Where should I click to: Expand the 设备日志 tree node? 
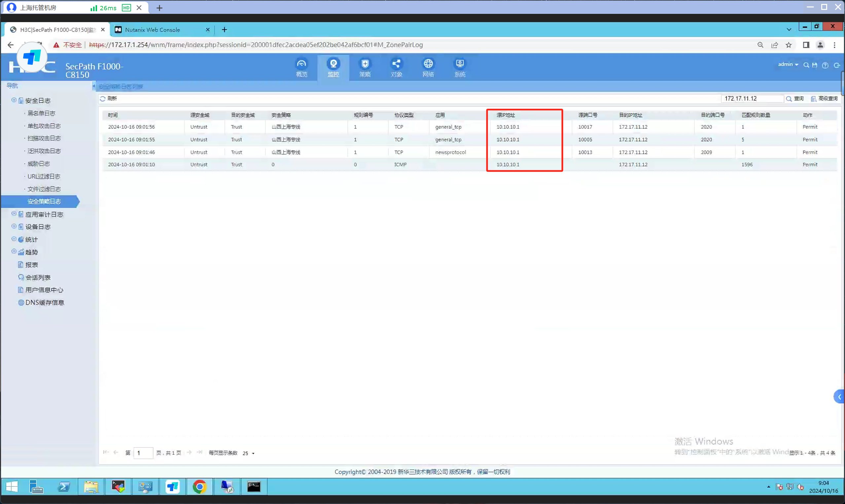[14, 226]
